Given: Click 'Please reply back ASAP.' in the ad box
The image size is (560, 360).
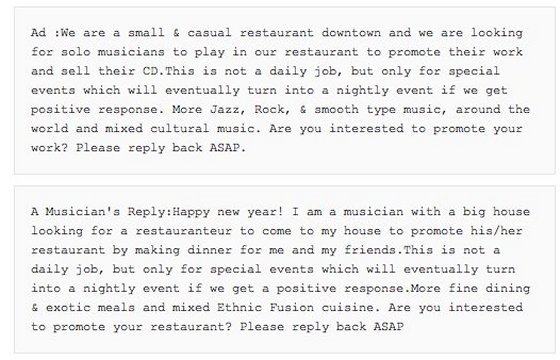Looking at the screenshot, I should (x=161, y=148).
